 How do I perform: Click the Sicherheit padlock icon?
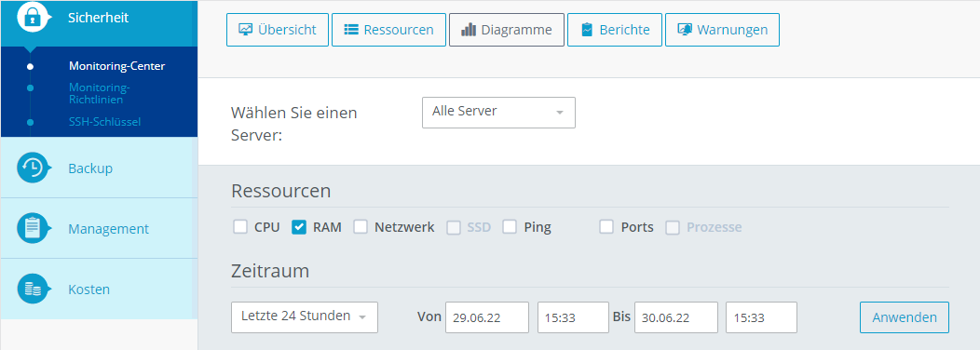point(33,17)
